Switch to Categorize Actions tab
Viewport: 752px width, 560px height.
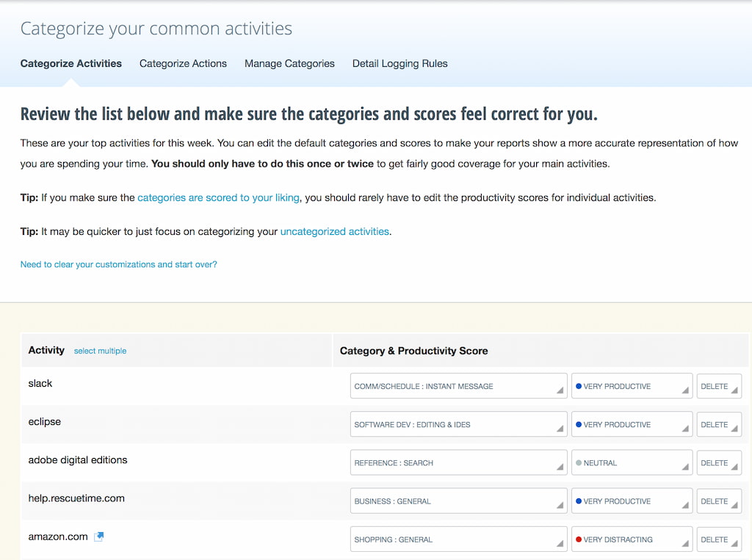[x=183, y=64]
